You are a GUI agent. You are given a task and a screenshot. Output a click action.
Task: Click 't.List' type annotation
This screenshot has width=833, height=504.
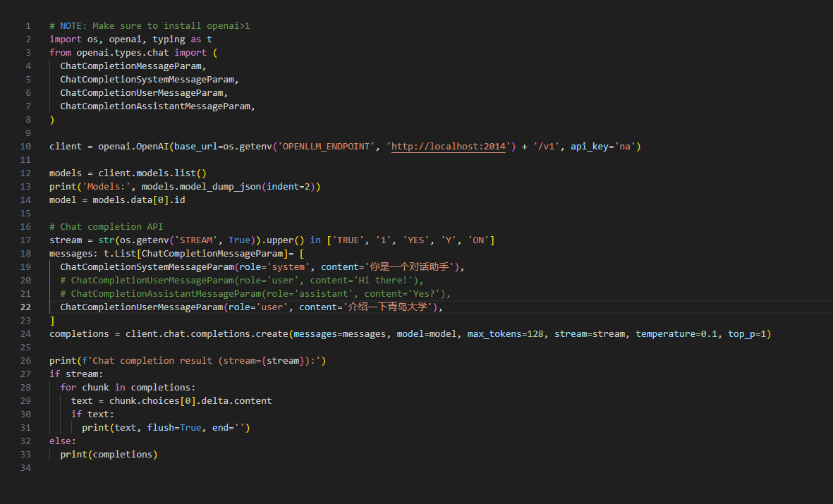pos(120,254)
